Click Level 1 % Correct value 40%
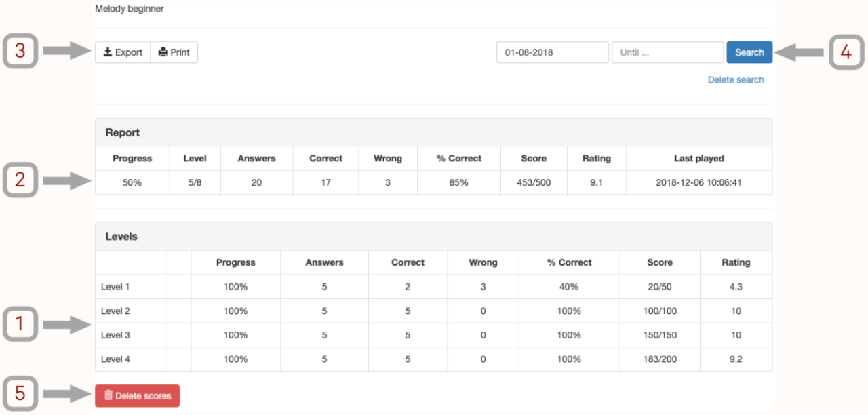Screen dimensions: 868x415 (x=569, y=287)
